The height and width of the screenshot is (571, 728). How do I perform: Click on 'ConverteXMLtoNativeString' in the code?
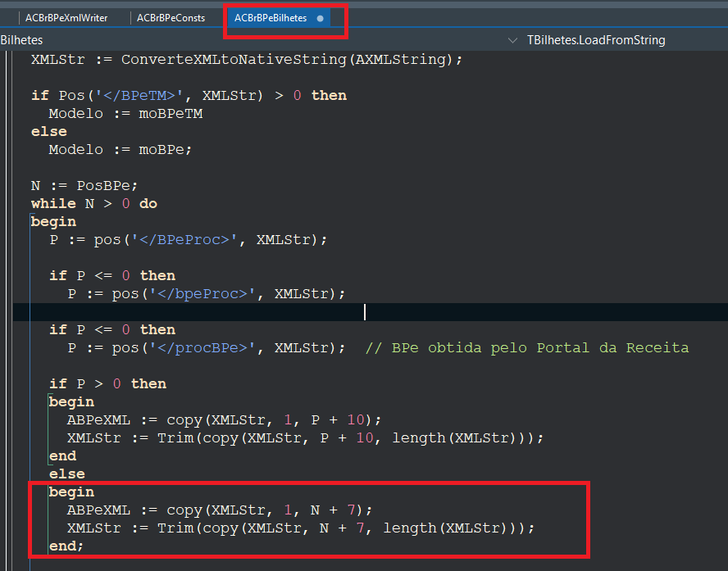[x=234, y=59]
